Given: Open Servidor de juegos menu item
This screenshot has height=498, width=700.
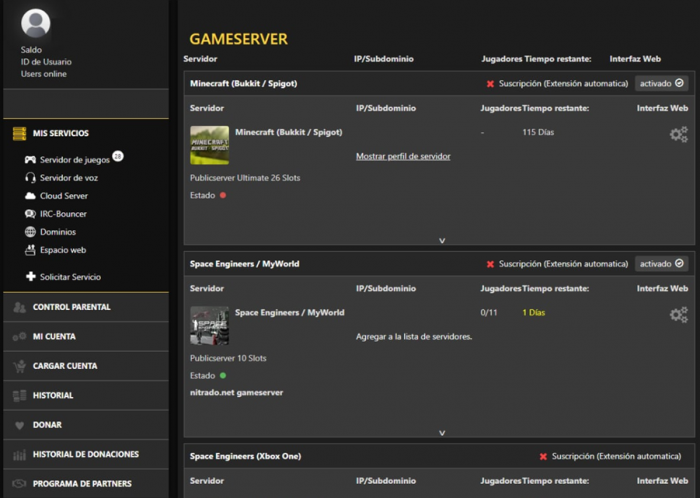Looking at the screenshot, I should click(x=75, y=160).
